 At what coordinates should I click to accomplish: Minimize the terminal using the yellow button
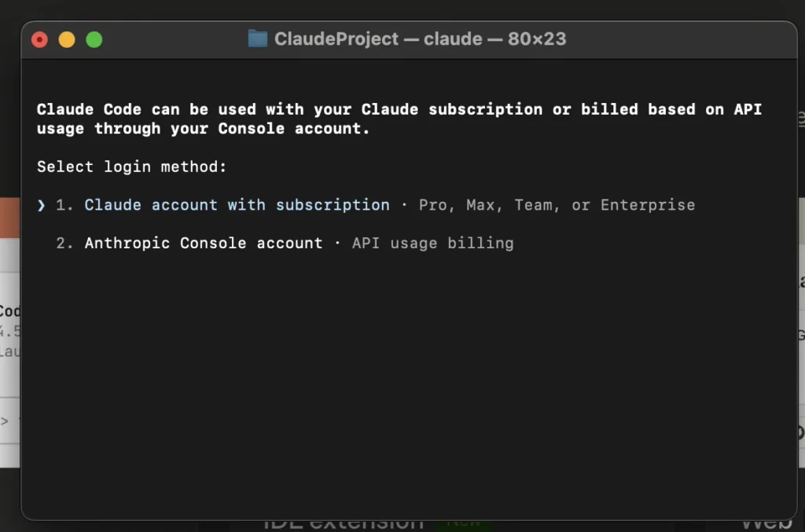(x=67, y=39)
